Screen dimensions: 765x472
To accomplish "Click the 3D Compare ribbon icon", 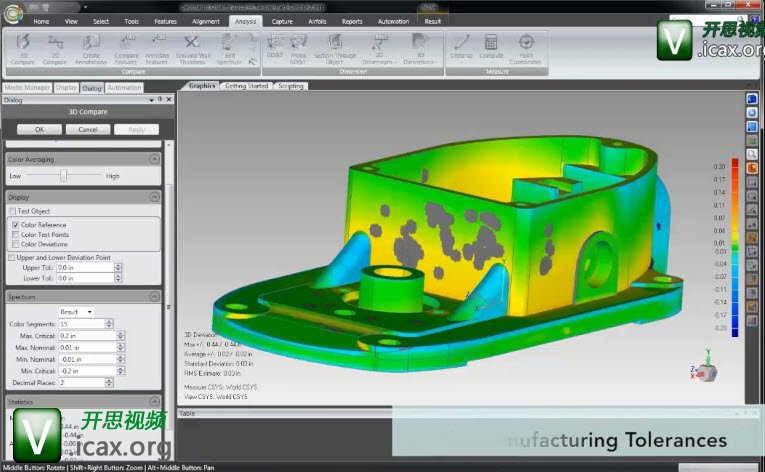I will point(24,48).
